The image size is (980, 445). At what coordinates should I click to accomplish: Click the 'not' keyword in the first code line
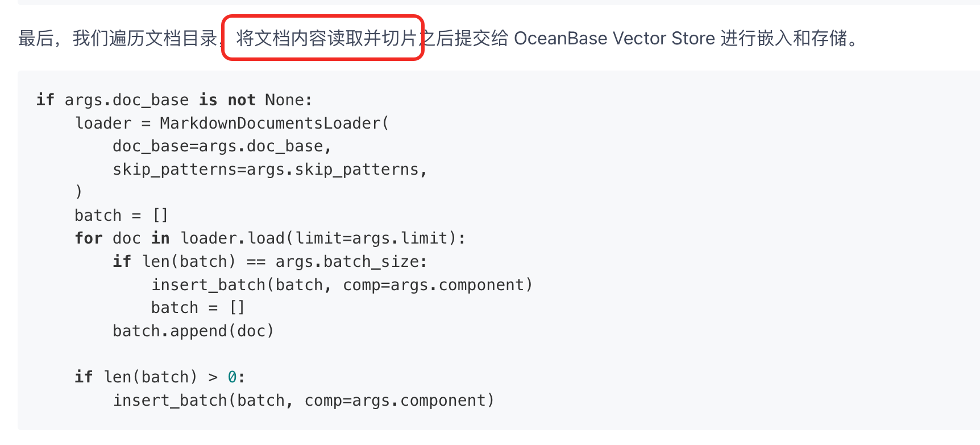click(x=242, y=100)
